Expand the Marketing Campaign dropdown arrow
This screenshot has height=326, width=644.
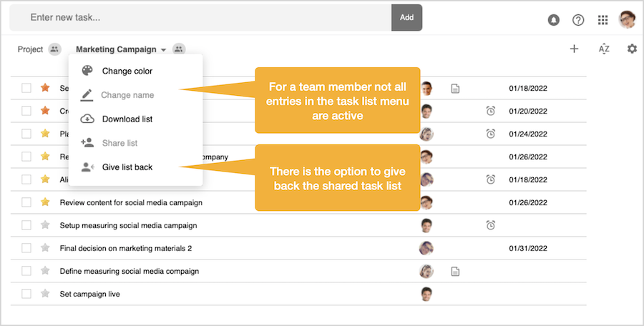[164, 50]
